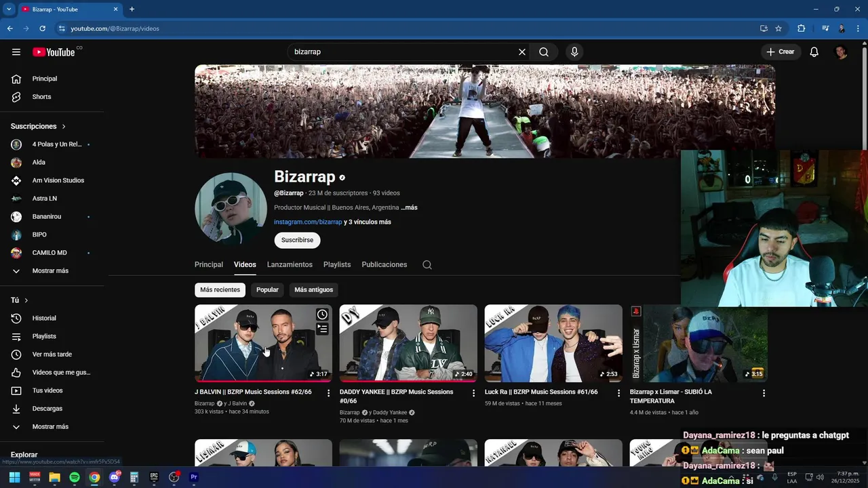The width and height of the screenshot is (868, 488).
Task: Expand channel description with ...más
Action: pos(409,207)
